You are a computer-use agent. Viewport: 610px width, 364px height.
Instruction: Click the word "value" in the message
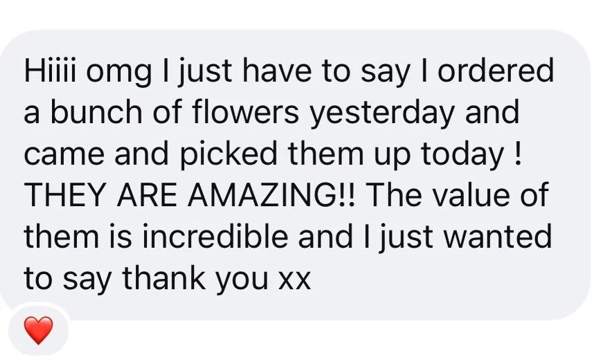point(471,195)
